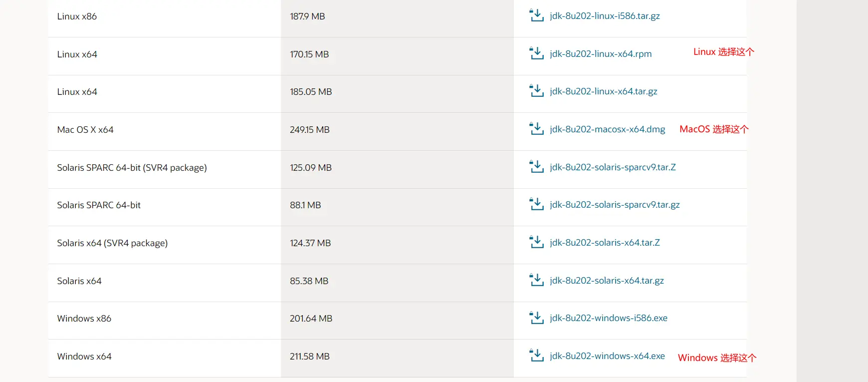
Task: Open the jdk-8u202-solaris-sparcv9.tar.gz link
Action: pyautogui.click(x=615, y=205)
